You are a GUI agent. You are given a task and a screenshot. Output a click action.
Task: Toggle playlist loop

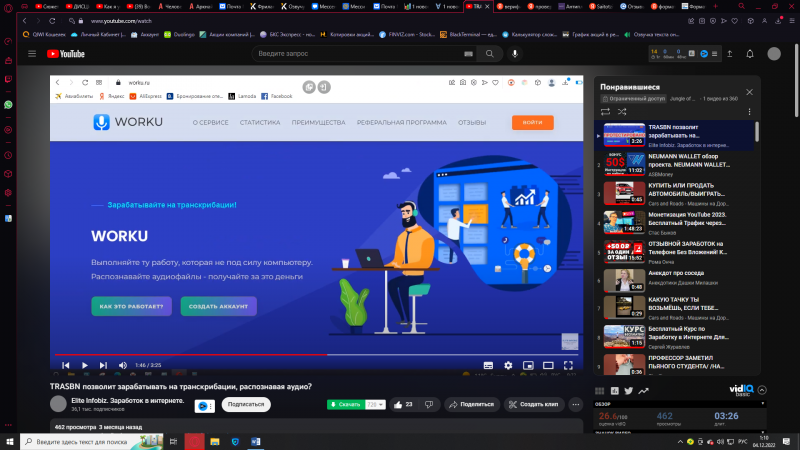[x=605, y=112]
